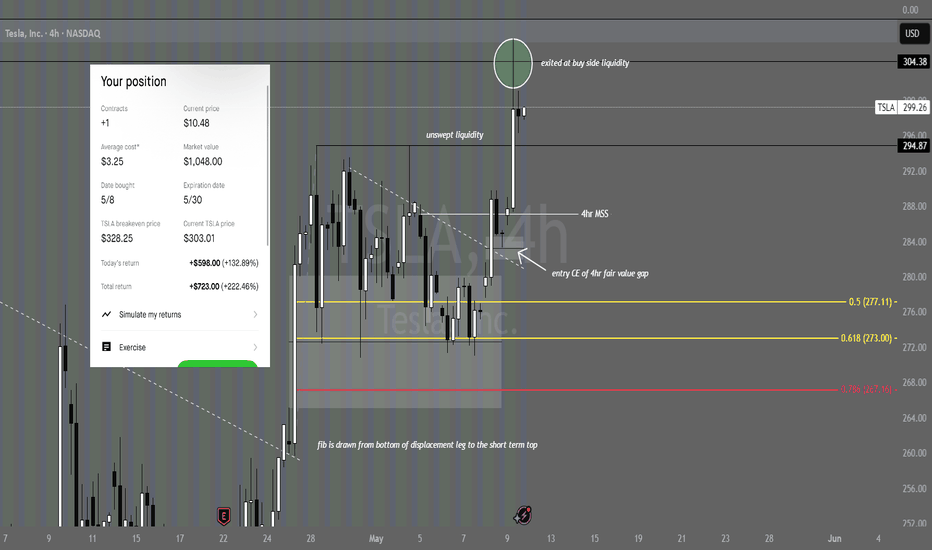Click the Tesla, Inc. 4h NASDAQ title
The height and width of the screenshot is (550, 932).
click(53, 33)
